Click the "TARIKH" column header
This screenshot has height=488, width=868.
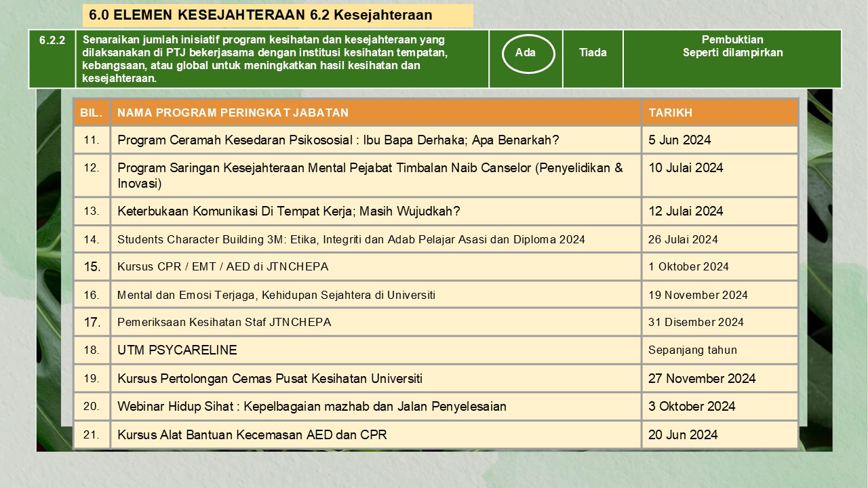coord(670,113)
